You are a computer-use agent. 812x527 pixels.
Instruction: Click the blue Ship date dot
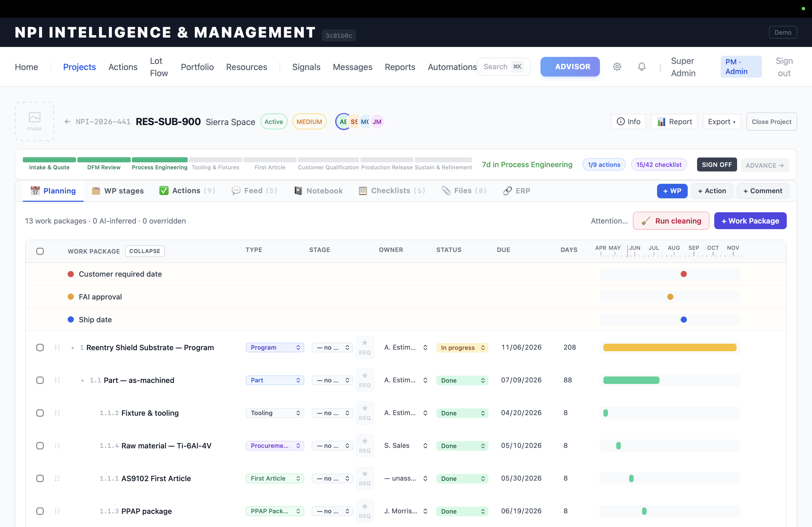pos(684,319)
